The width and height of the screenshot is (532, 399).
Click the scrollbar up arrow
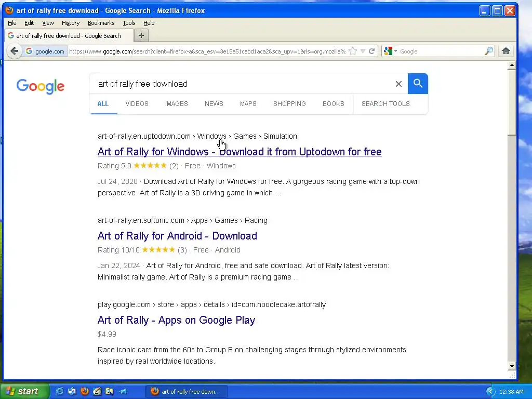(512, 65)
